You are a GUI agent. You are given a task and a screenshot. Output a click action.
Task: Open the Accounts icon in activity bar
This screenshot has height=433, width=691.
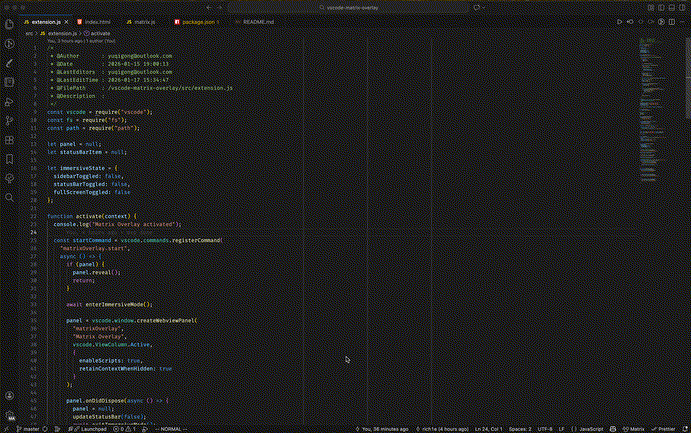pos(10,397)
